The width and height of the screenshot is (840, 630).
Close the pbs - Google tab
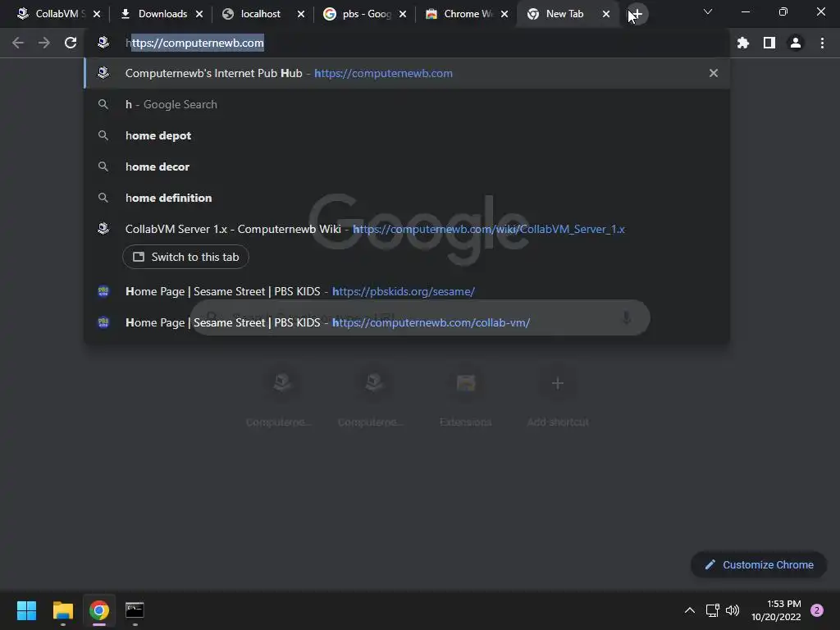403,14
